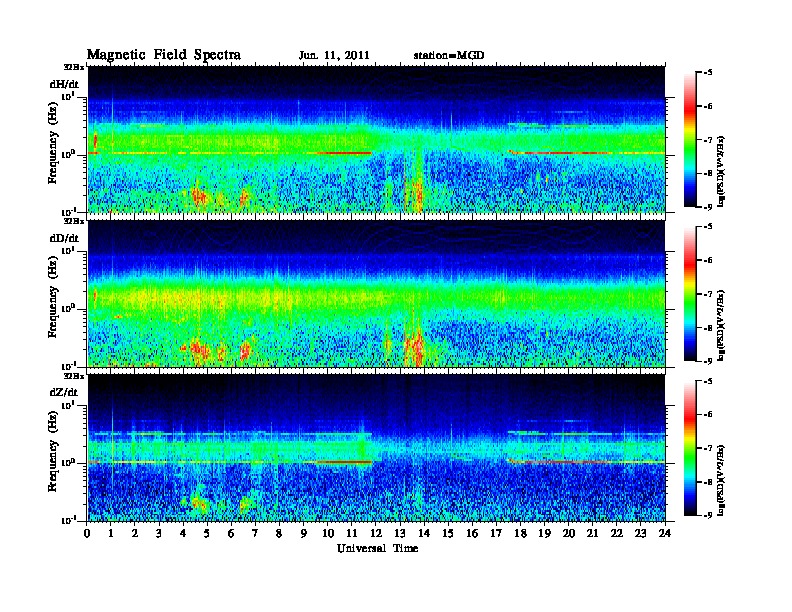Click hour "0" on the Universal Time axis
The height and width of the screenshot is (612, 792).
pos(87,534)
